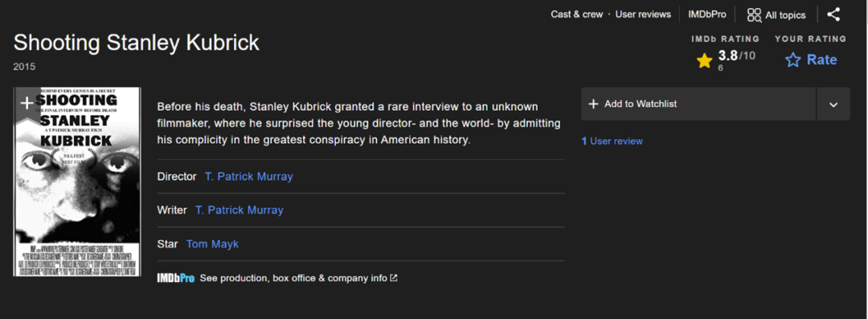
Task: Click the plus ribbon on poster
Action: coord(27,103)
